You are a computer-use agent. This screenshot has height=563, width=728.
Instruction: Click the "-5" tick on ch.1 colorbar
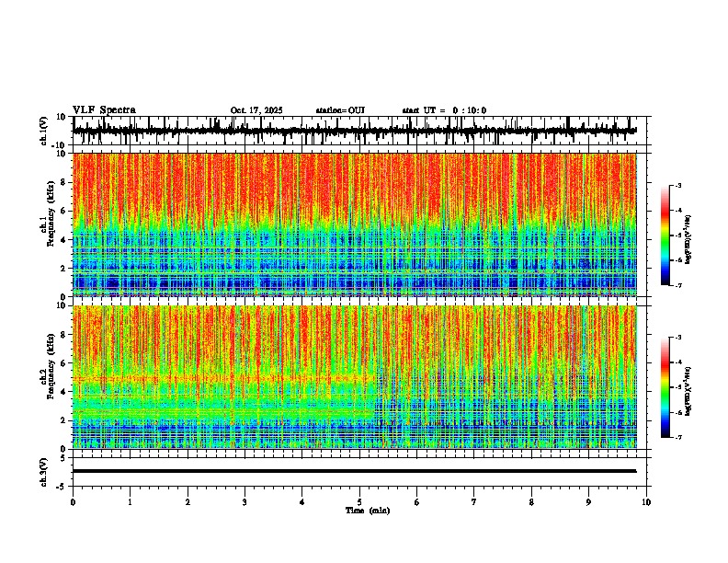coord(677,236)
